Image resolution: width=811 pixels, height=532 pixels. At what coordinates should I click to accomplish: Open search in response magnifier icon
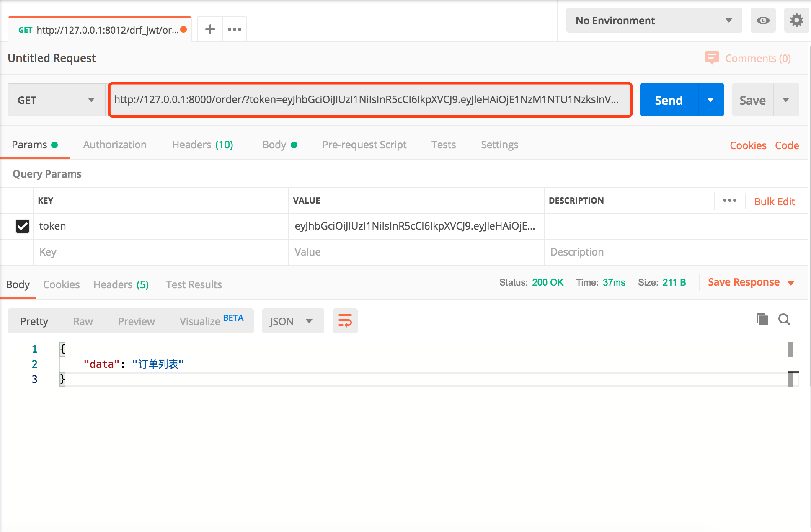coord(784,320)
